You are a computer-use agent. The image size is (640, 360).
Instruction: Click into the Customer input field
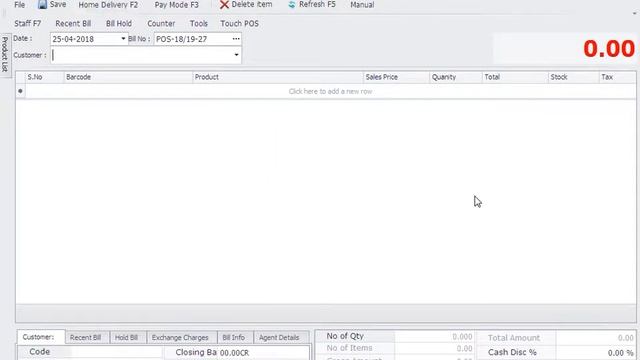pyautogui.click(x=142, y=55)
